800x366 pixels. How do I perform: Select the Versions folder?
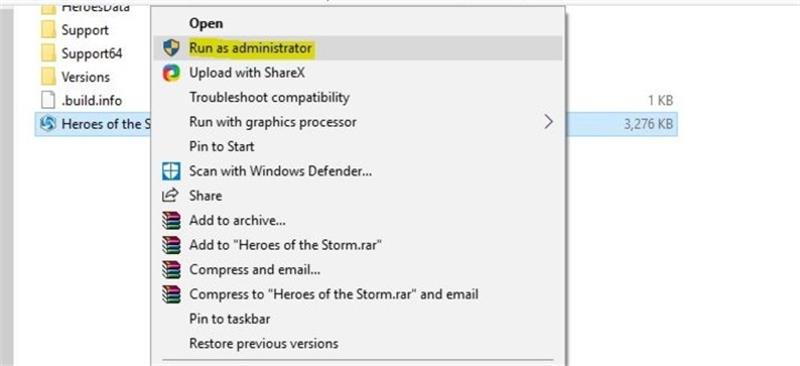(x=76, y=77)
